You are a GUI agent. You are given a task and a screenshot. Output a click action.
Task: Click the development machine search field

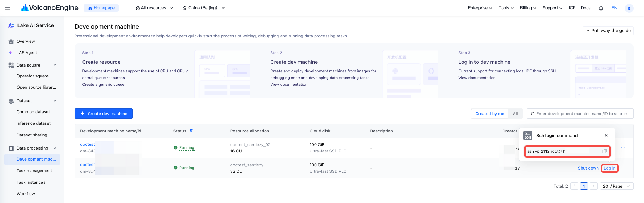[580, 114]
